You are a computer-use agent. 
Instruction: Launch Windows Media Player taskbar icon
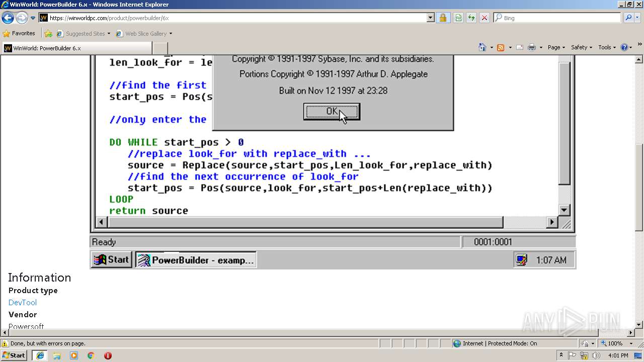[x=74, y=355]
